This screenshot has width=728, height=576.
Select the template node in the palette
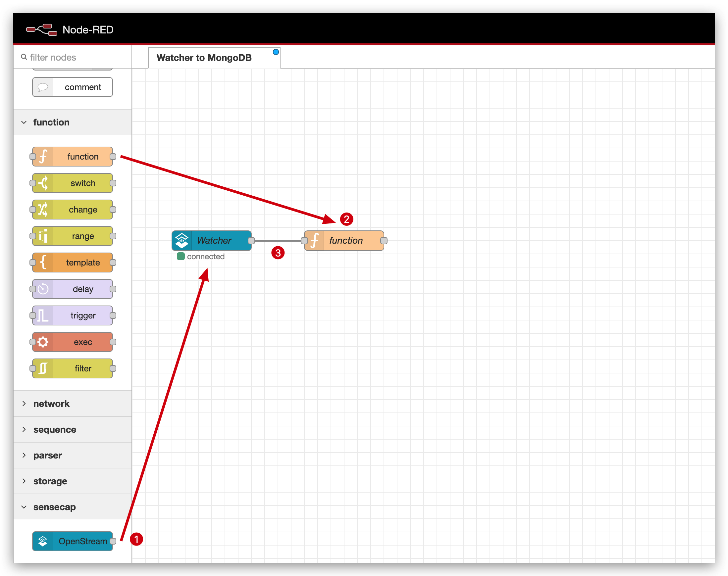tap(73, 263)
